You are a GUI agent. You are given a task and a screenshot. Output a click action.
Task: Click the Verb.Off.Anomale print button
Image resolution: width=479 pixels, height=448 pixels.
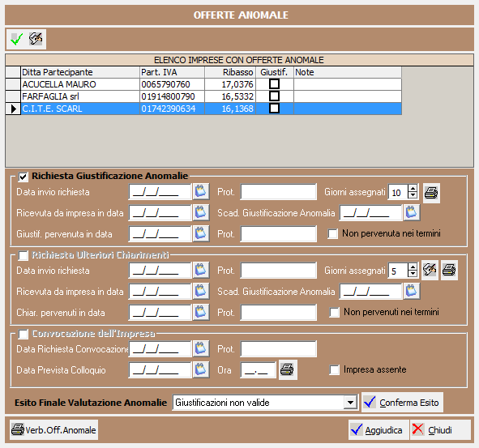[53, 430]
